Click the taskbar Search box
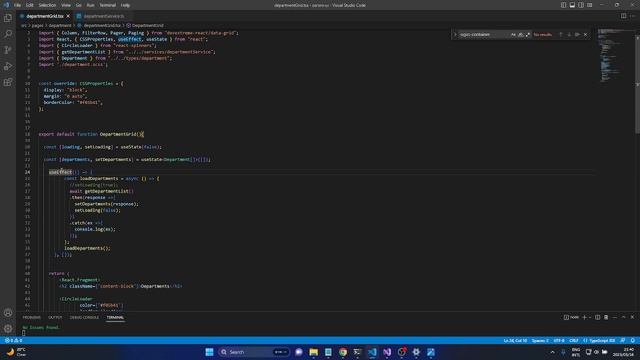 [254, 352]
